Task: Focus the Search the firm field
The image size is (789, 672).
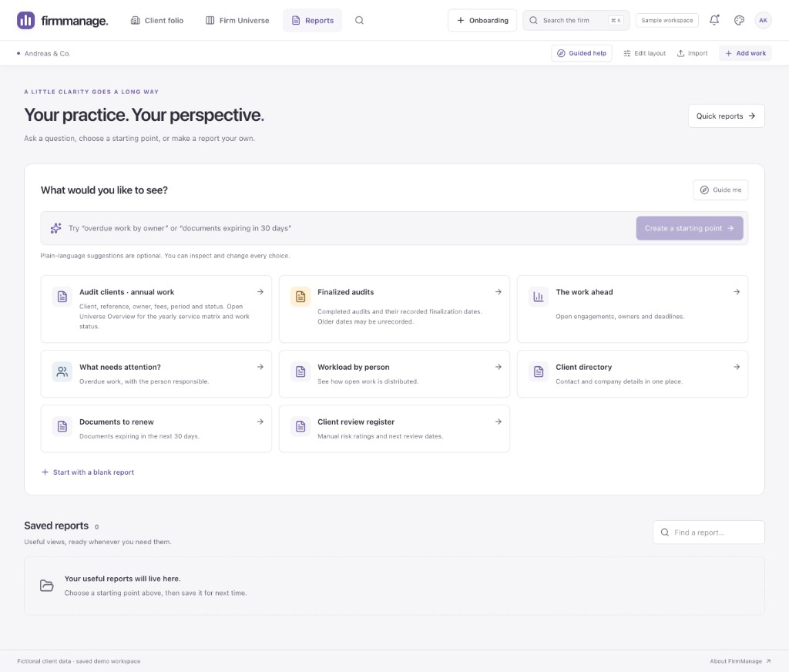Action: tap(576, 21)
